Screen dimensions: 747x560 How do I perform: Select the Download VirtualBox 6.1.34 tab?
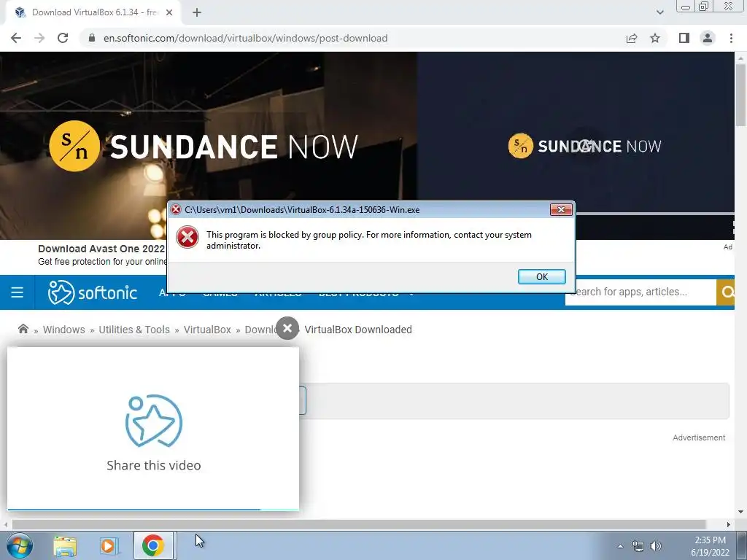(93, 12)
